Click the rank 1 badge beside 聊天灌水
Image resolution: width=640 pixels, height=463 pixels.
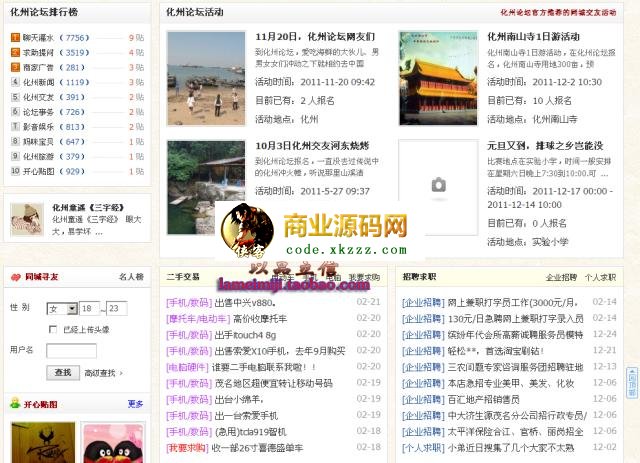click(15, 38)
